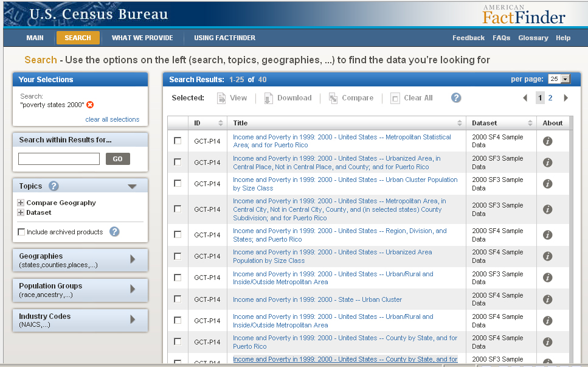Check the Metropolitan Area, in Central City checkbox
This screenshot has height=367, width=588.
pyautogui.click(x=178, y=209)
